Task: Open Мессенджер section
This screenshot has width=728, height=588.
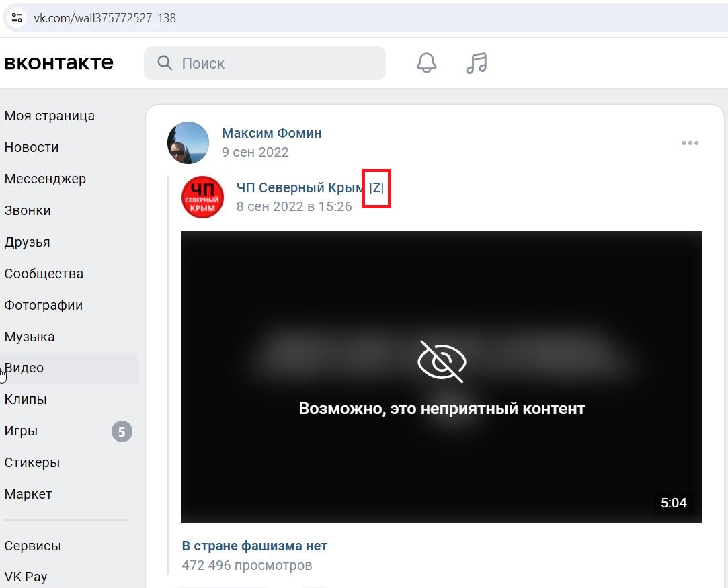Action: click(45, 179)
